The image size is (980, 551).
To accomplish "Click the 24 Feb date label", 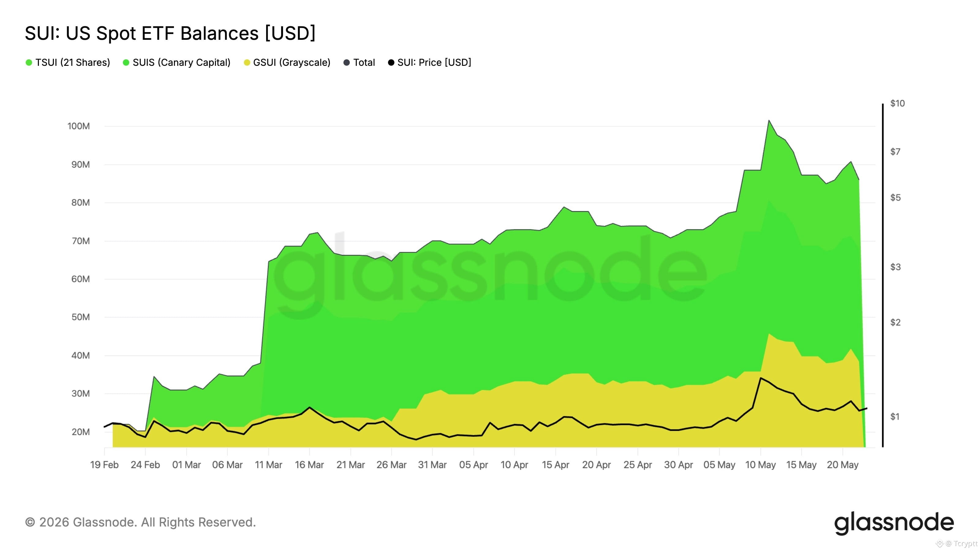I will (x=145, y=465).
